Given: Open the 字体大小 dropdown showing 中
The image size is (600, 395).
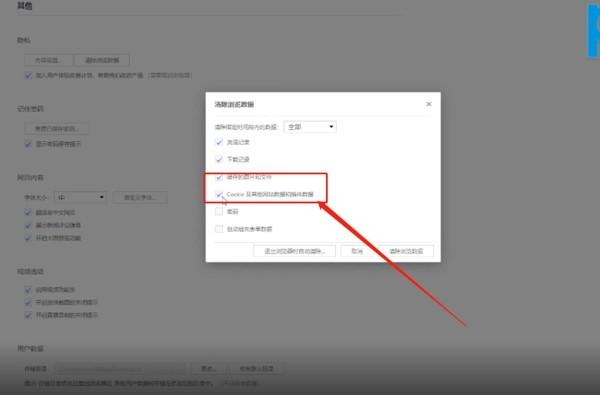Looking at the screenshot, I should click(80, 198).
